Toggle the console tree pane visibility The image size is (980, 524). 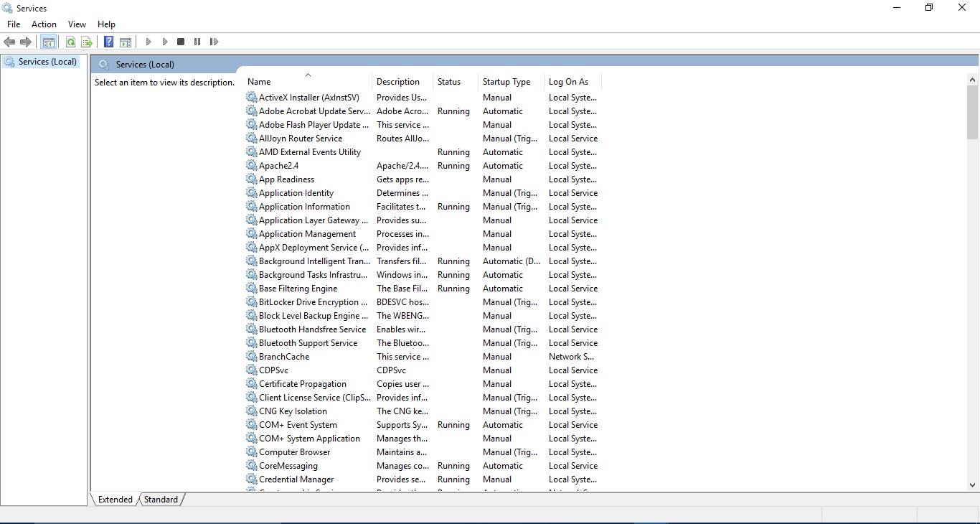pos(48,42)
